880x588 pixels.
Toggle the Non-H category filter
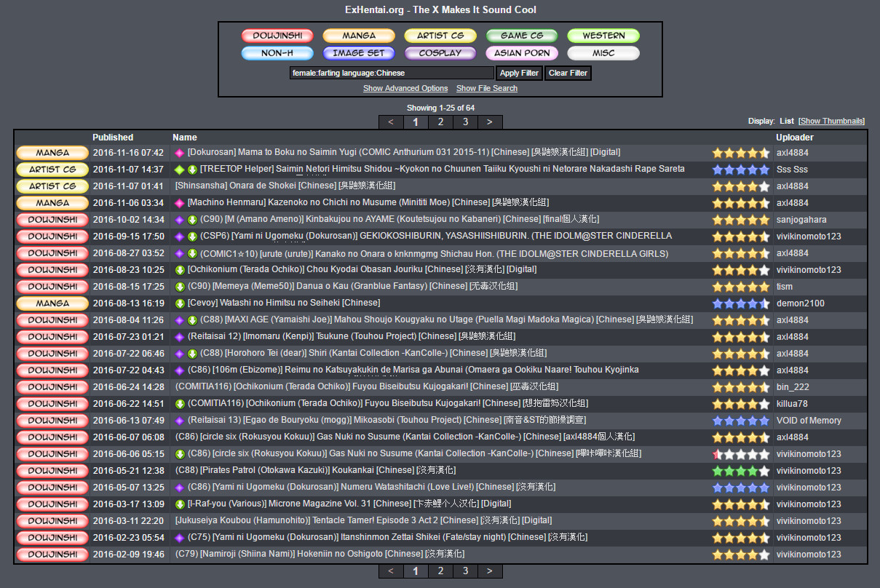(x=277, y=53)
